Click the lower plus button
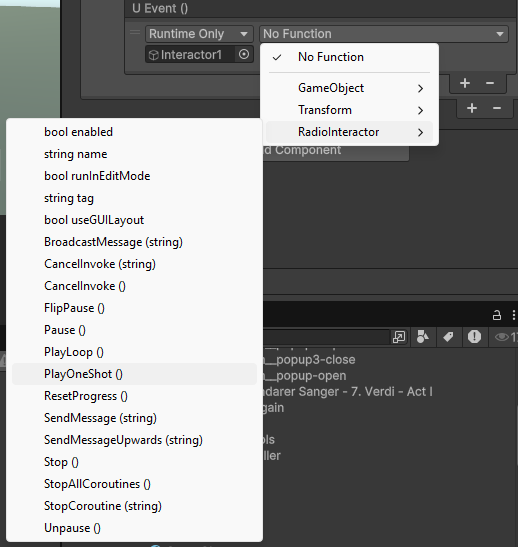Screen dimensions: 518x547 [x=472, y=108]
